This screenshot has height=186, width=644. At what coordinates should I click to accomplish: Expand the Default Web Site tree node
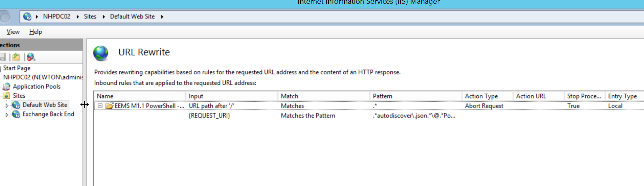click(x=6, y=105)
